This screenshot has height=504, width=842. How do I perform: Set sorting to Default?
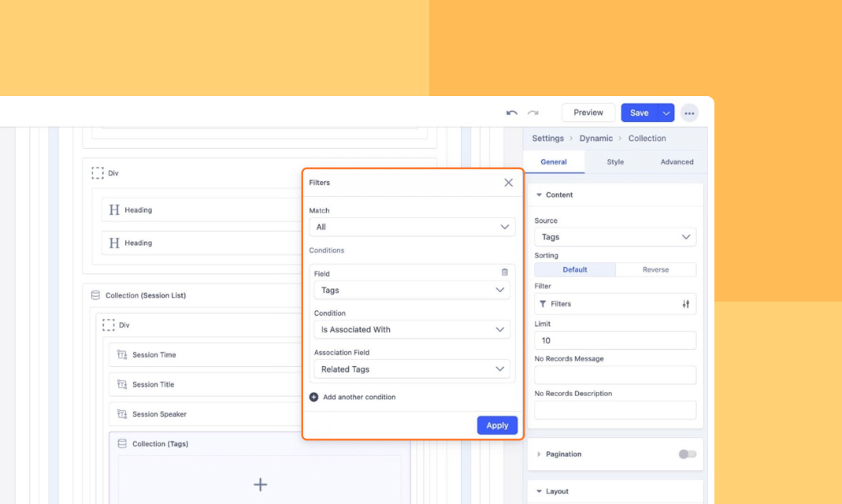coord(575,269)
